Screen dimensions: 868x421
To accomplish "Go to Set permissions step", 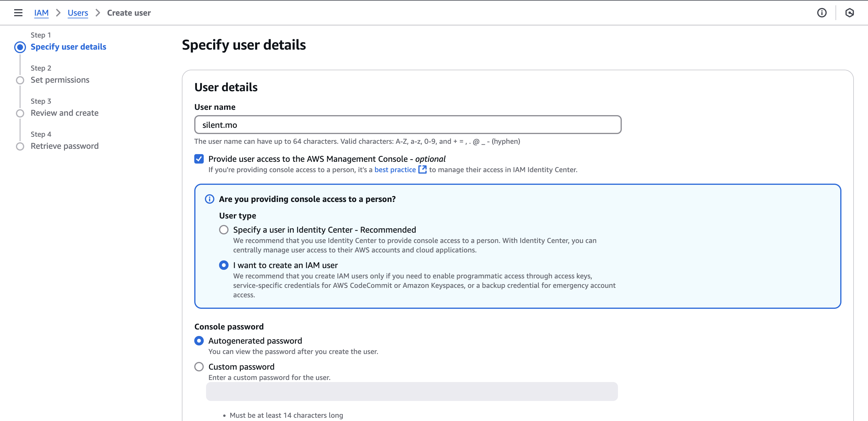I will pyautogui.click(x=60, y=80).
